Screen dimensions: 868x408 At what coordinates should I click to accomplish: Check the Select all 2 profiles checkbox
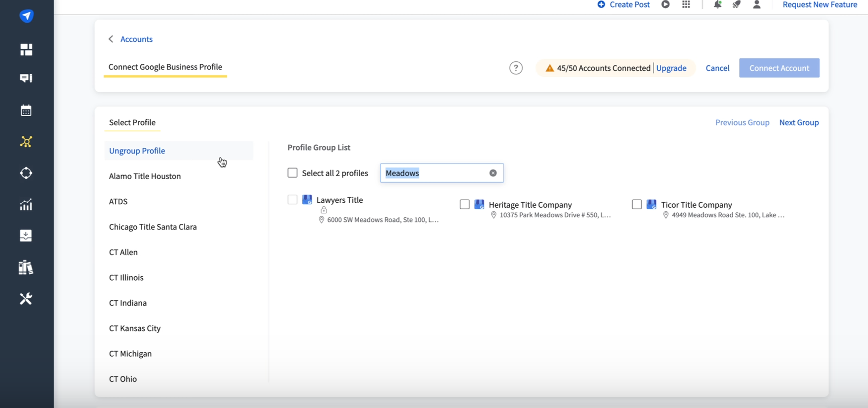point(293,173)
